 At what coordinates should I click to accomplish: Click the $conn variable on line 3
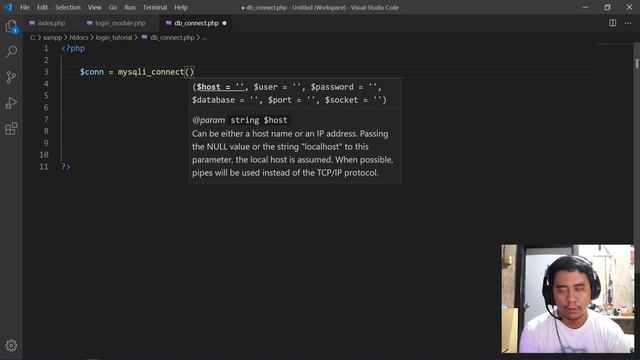click(x=92, y=72)
